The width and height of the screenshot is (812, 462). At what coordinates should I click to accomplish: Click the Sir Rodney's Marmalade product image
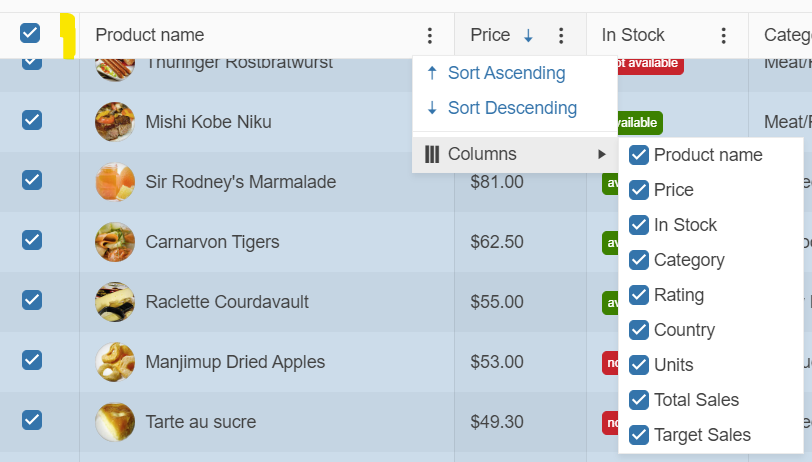point(115,182)
